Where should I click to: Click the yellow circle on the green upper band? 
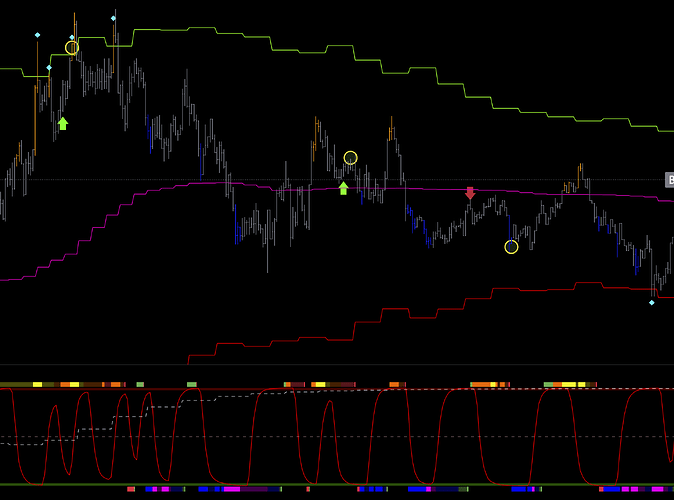pos(72,48)
